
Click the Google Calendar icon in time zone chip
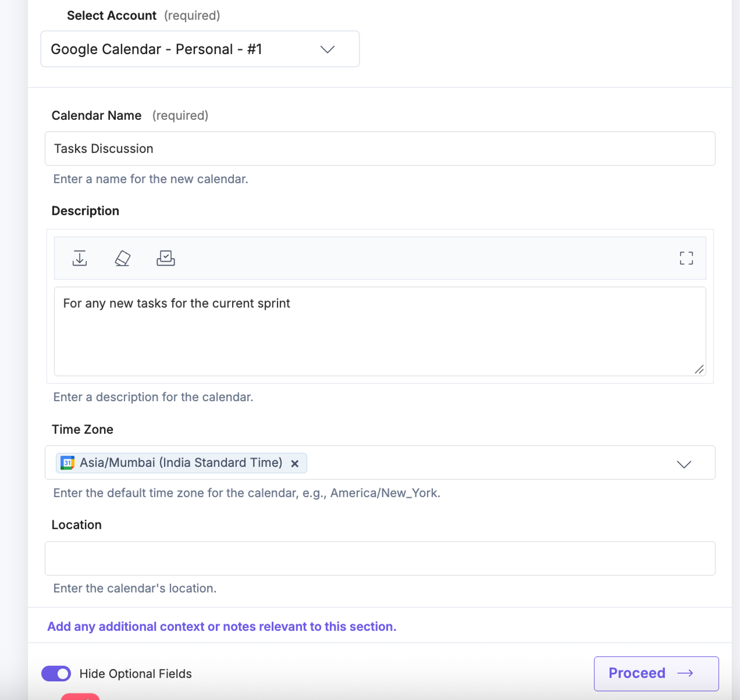click(67, 463)
